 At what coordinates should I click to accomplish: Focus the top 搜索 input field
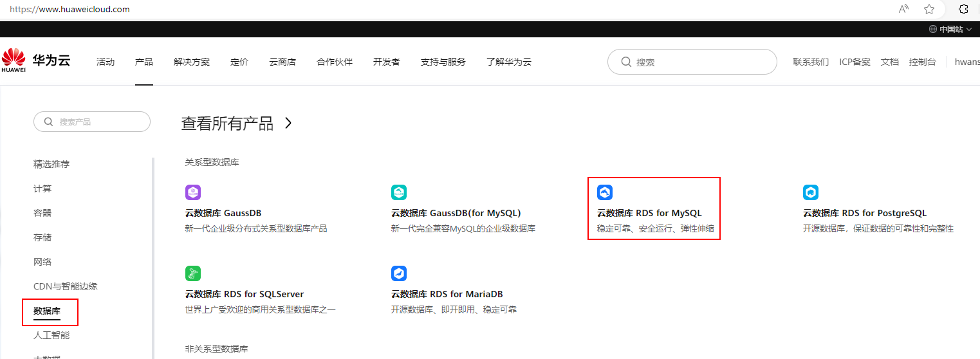(692, 62)
